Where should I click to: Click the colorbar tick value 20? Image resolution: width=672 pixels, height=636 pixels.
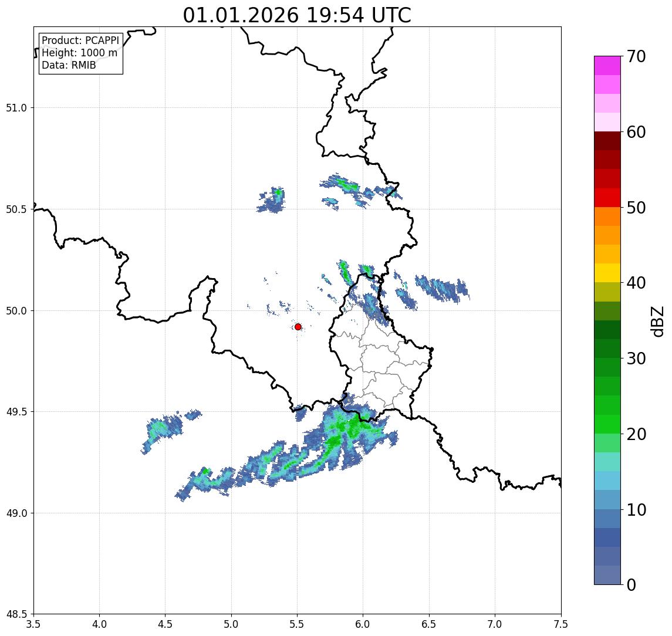tap(636, 434)
